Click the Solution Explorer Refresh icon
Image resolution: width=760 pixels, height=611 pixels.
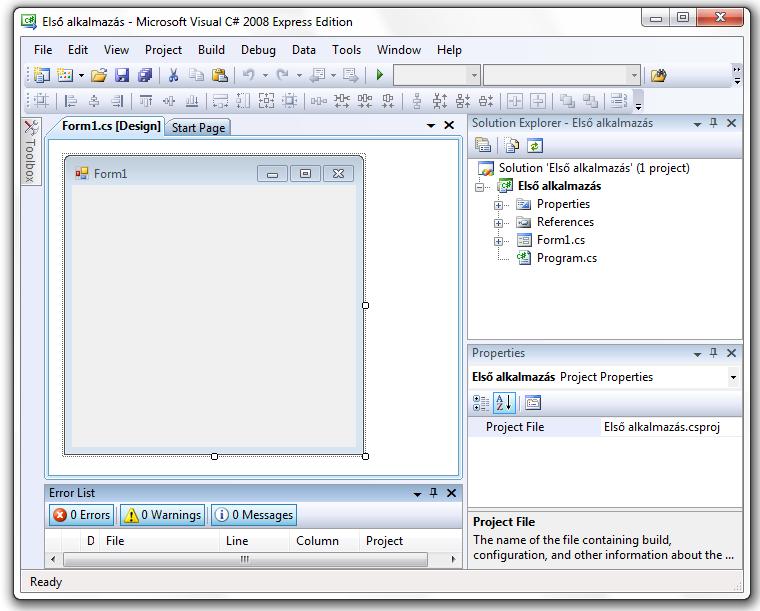pyautogui.click(x=535, y=145)
